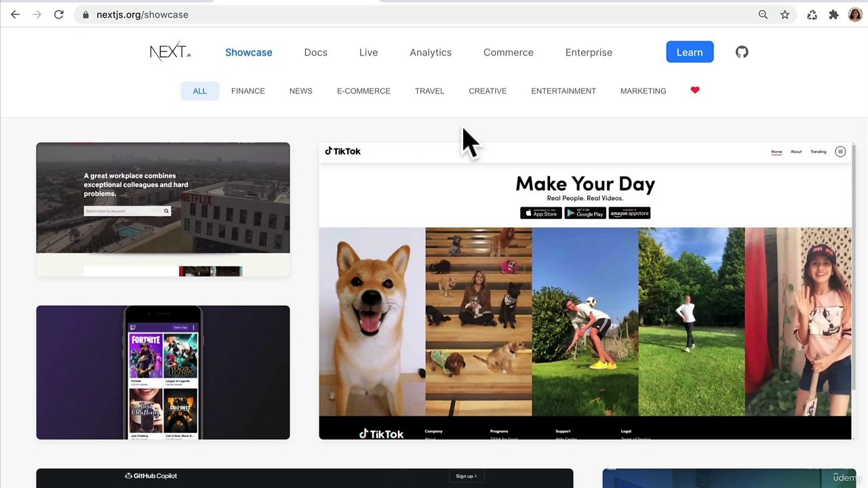This screenshot has width=868, height=488.
Task: Filter showcase by CREATIVE
Action: click(x=488, y=91)
